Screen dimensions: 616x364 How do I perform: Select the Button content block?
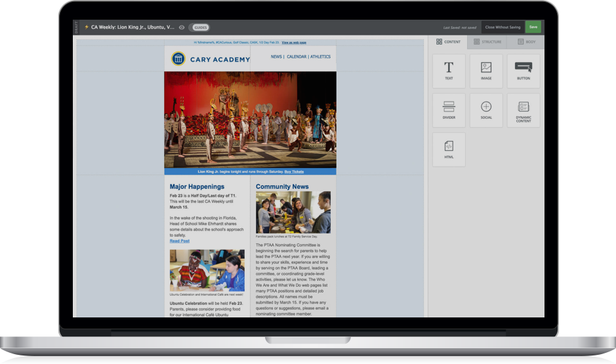tap(524, 71)
